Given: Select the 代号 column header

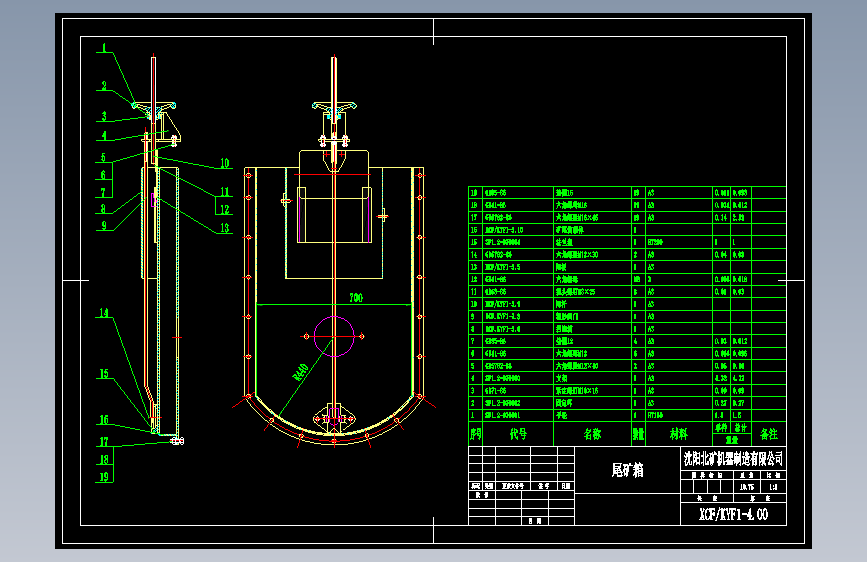Looking at the screenshot, I should (518, 434).
